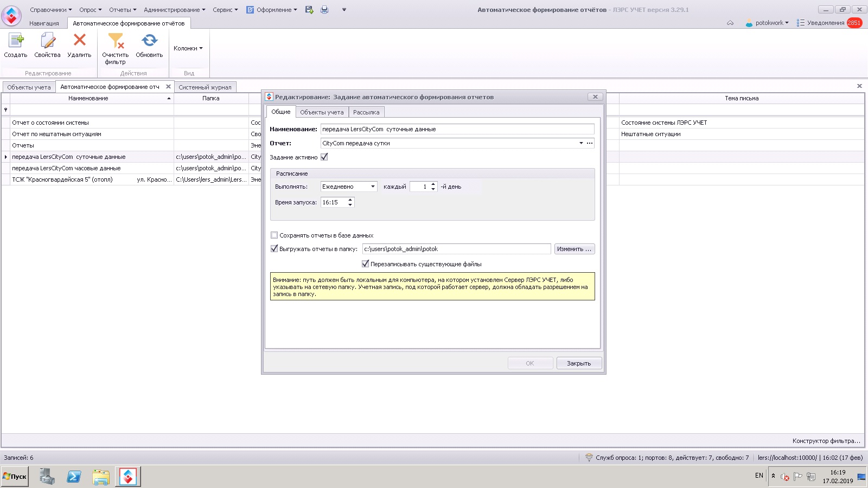
Task: Click the print icon in title toolbar
Action: [324, 10]
